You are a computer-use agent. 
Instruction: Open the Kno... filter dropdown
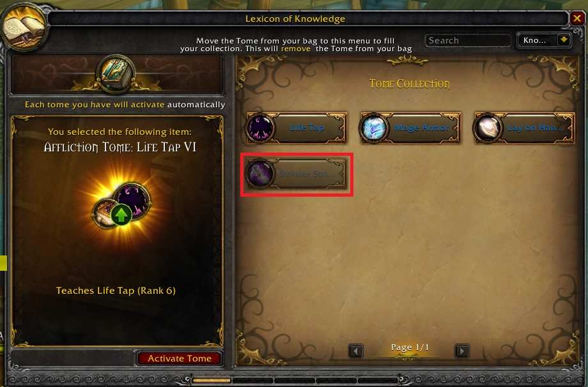tap(544, 40)
